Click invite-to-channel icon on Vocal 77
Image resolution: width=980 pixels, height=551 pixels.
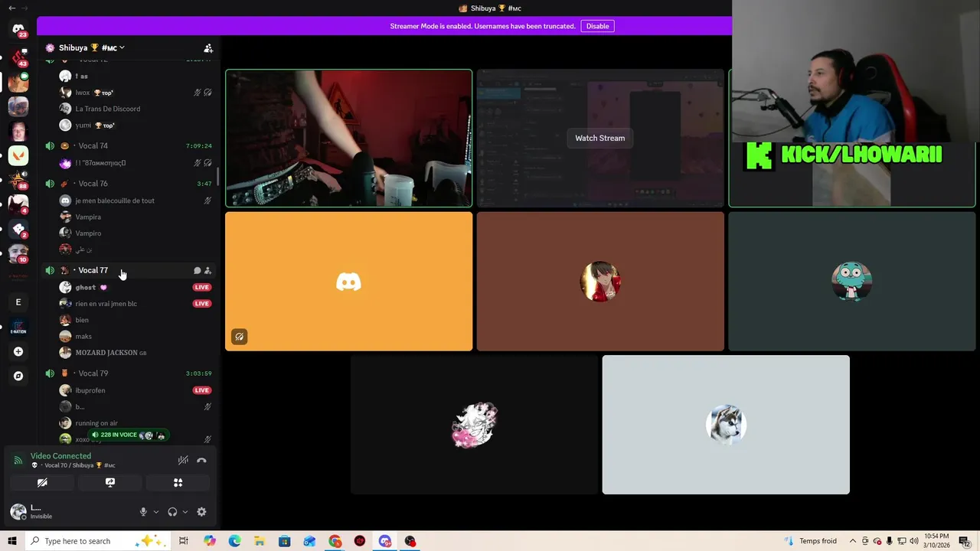(207, 270)
